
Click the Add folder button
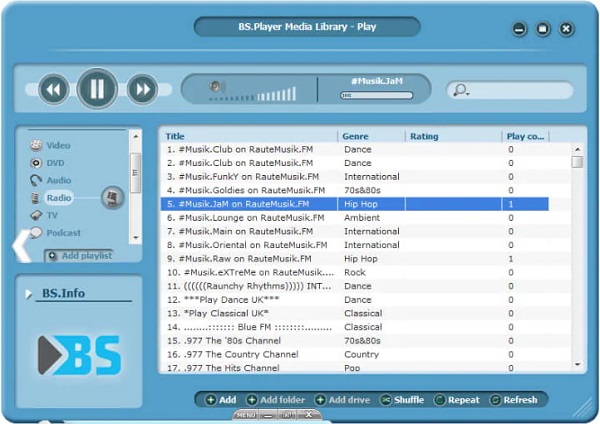pyautogui.click(x=276, y=400)
